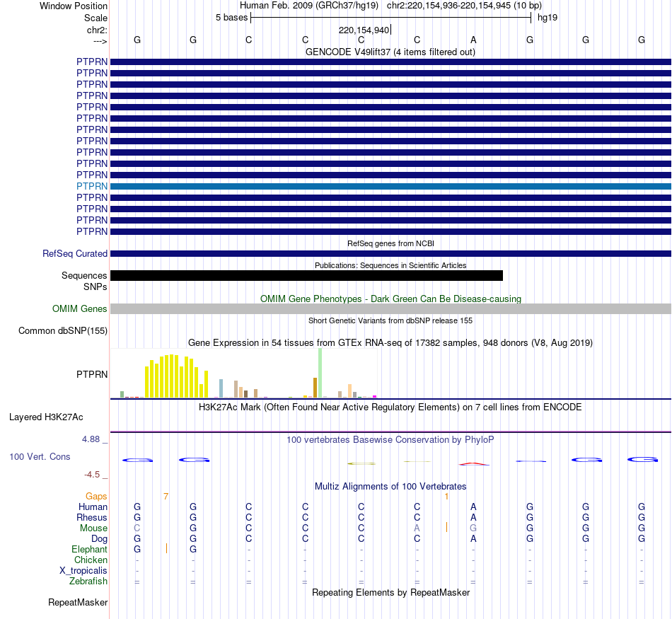Click the Human Feb. 2009 GRCh37/hg19 header
Image resolution: width=672 pixels, height=619 pixels.
coord(309,6)
